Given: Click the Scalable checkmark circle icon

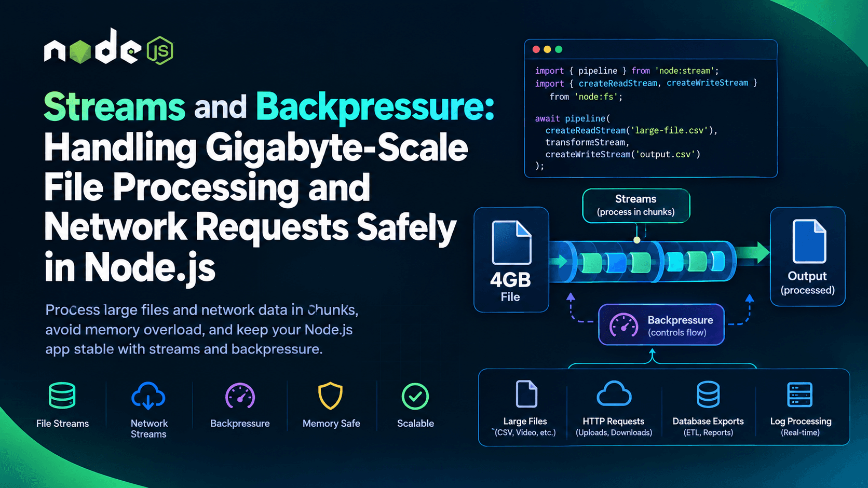Looking at the screenshot, I should pyautogui.click(x=415, y=397).
